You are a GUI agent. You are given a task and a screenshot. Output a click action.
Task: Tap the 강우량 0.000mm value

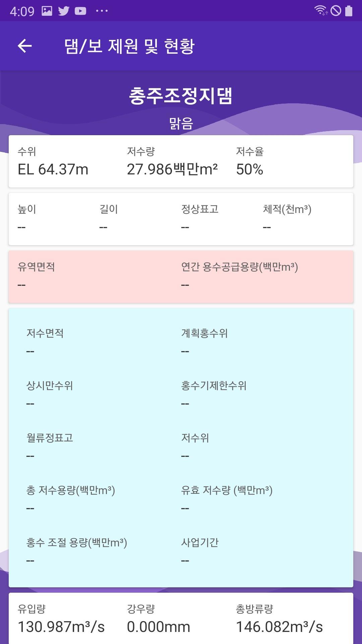click(158, 627)
